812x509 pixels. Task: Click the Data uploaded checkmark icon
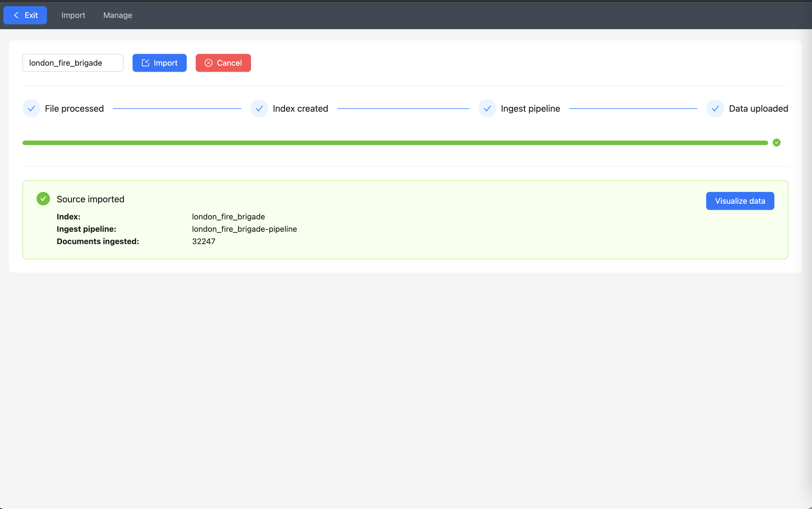click(x=715, y=108)
